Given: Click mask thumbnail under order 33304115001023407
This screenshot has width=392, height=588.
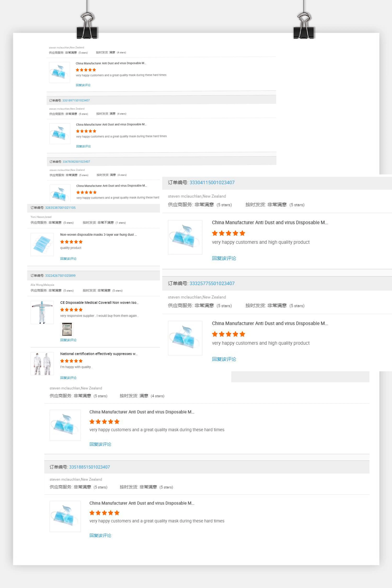Looking at the screenshot, I should [x=185, y=237].
